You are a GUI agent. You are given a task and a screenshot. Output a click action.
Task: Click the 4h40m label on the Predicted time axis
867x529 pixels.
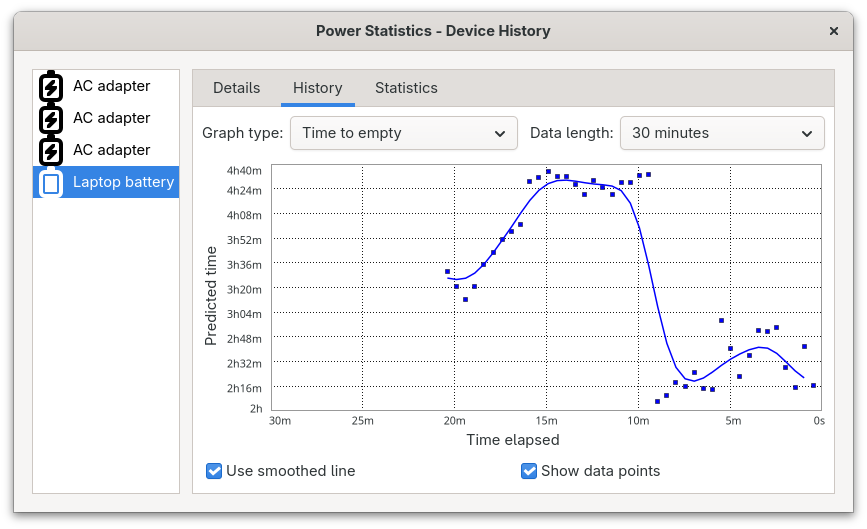click(x=244, y=171)
